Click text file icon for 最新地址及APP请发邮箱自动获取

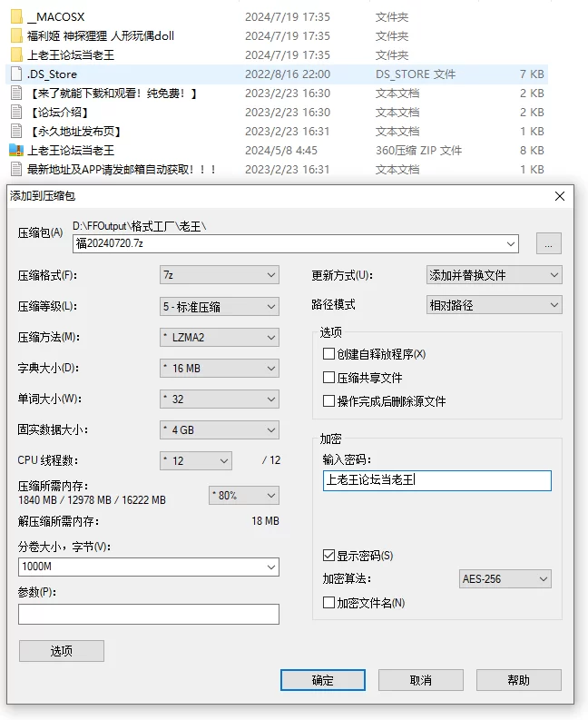point(16,170)
